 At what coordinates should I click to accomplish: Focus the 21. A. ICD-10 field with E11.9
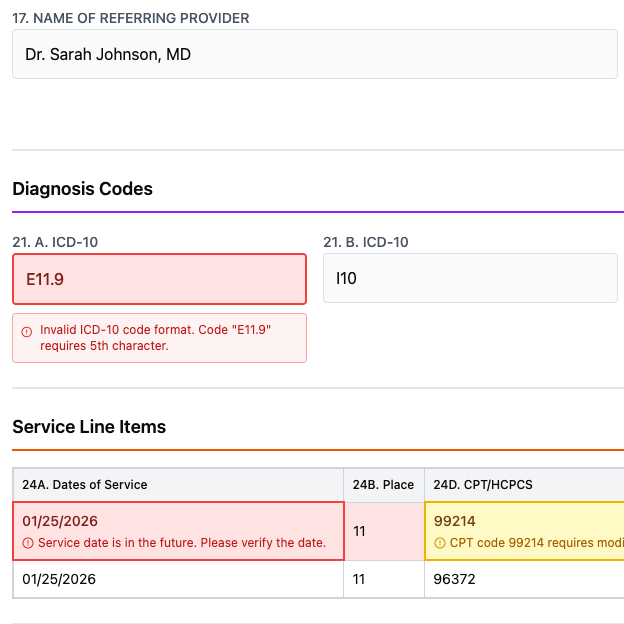(x=159, y=279)
